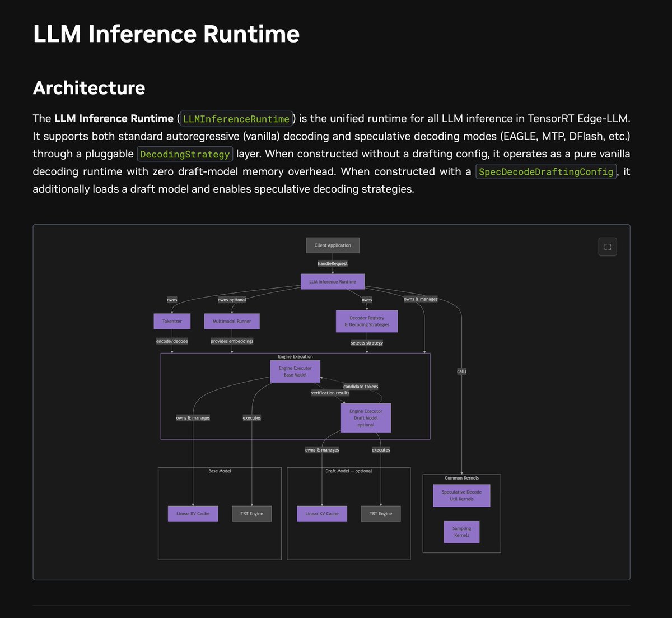Click the Sampling Kernels node

[x=462, y=532]
